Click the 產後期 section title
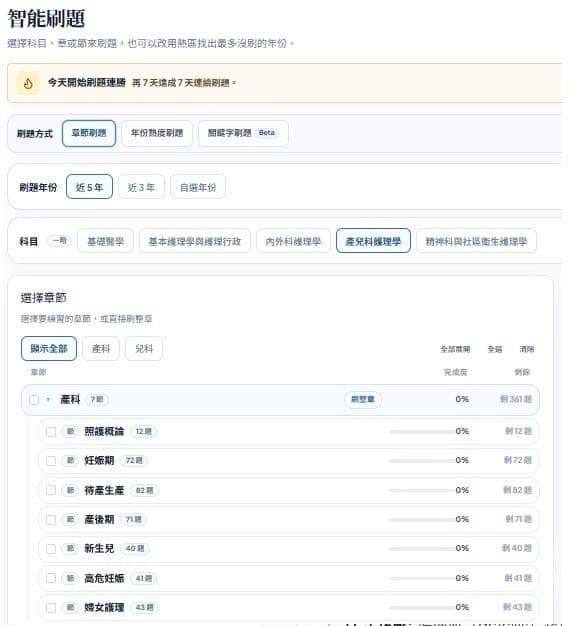 point(99,519)
